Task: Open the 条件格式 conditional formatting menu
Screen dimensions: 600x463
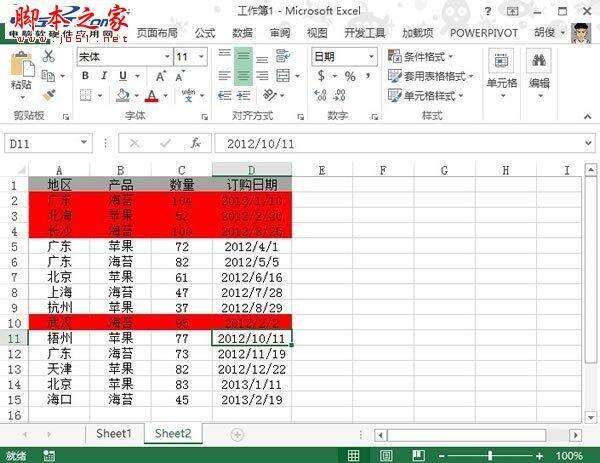Action: (x=421, y=57)
